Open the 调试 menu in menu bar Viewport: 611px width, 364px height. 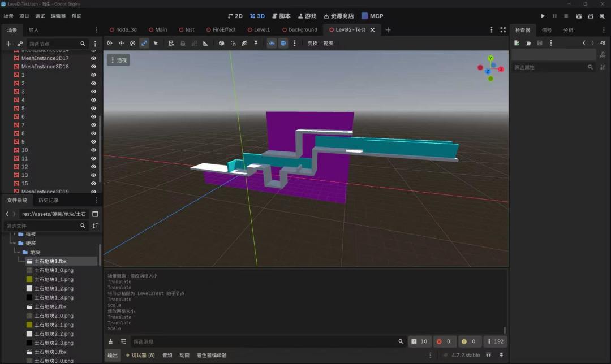40,16
